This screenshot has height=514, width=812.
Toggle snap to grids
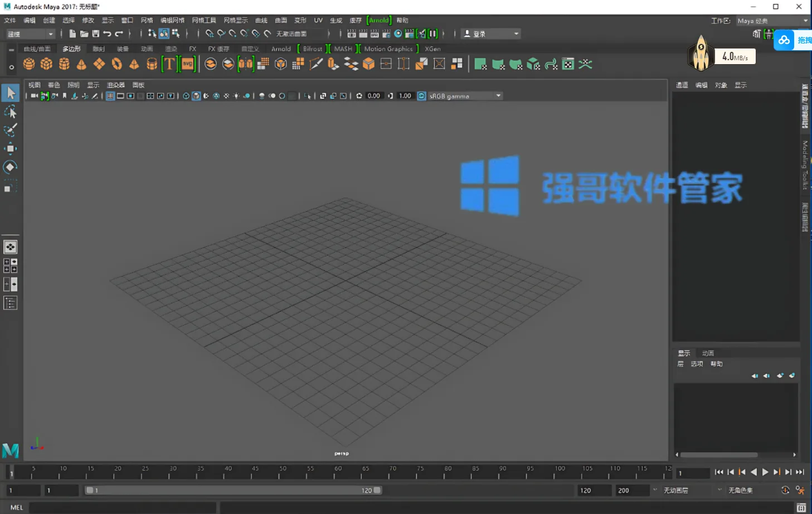tap(210, 34)
